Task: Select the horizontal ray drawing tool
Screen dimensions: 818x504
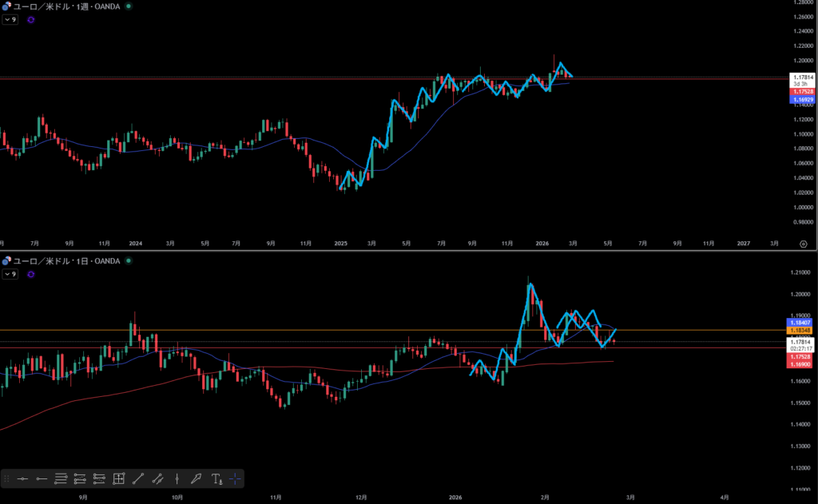Action: (x=42, y=478)
